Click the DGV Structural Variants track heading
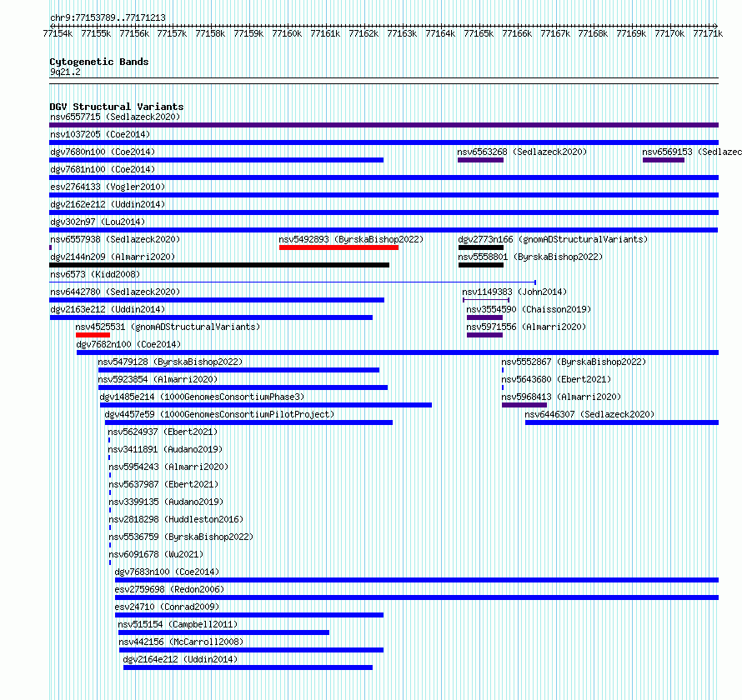 pyautogui.click(x=117, y=107)
